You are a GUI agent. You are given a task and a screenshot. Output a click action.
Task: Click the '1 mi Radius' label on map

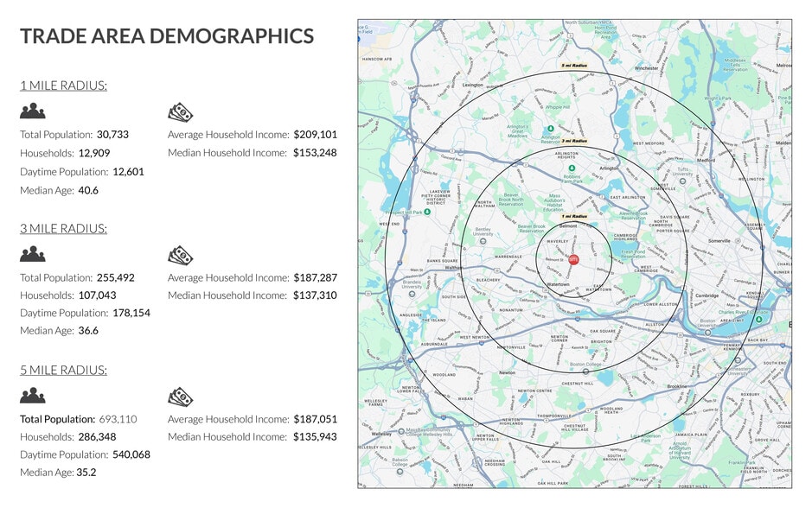pos(574,216)
